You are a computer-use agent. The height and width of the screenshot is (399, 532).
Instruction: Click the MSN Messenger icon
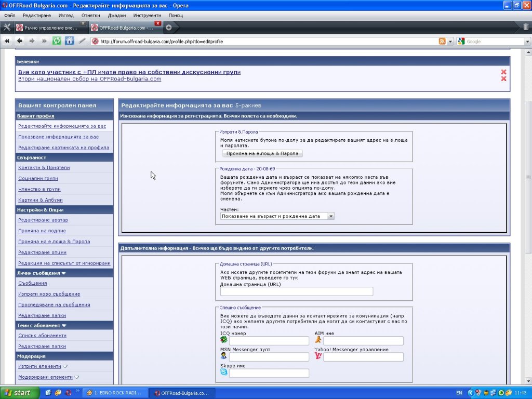pyautogui.click(x=223, y=356)
